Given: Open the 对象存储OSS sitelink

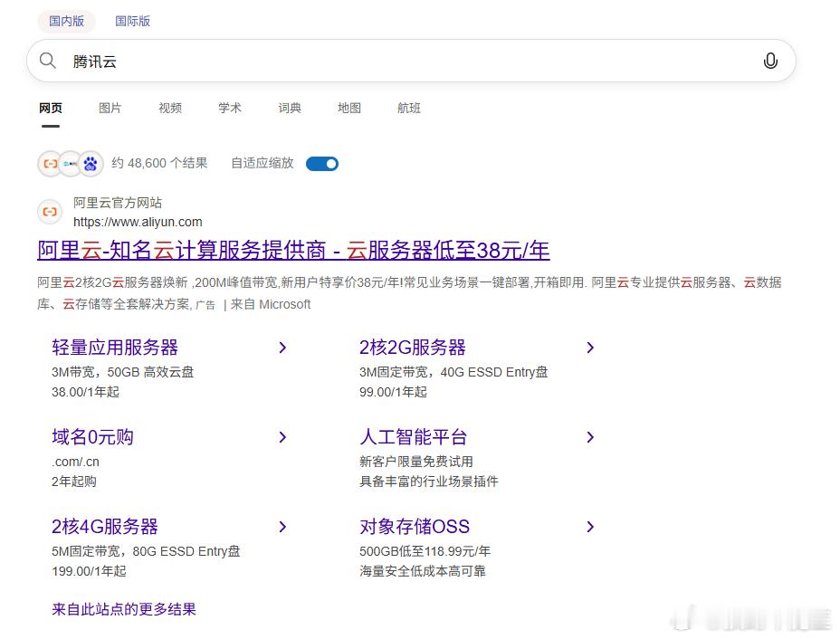Looking at the screenshot, I should coord(415,527).
